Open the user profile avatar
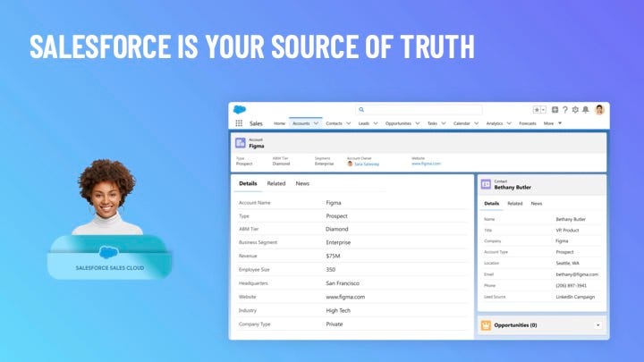The height and width of the screenshot is (362, 644). [x=599, y=110]
